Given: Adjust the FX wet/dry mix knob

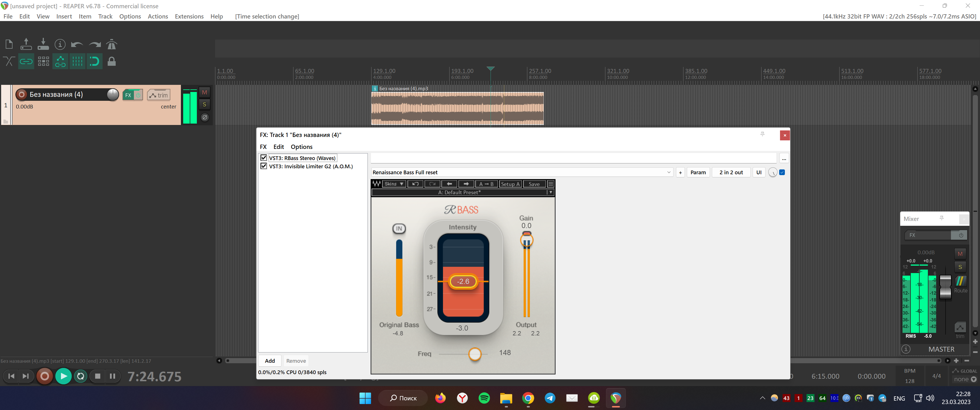Looking at the screenshot, I should 772,172.
